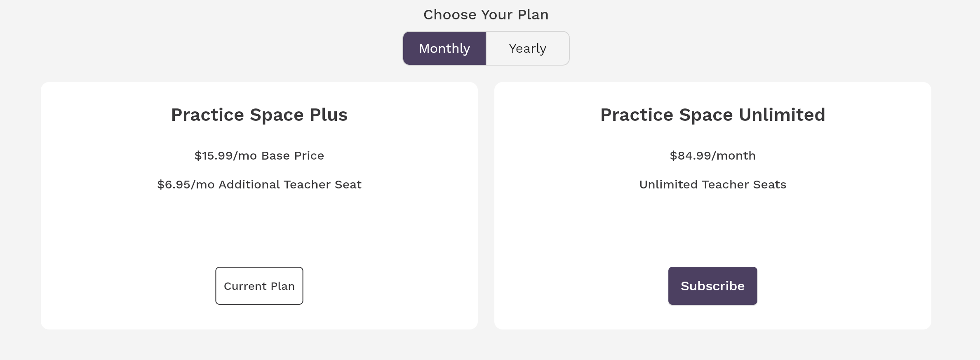
Task: Switch billing to Yearly
Action: coord(527,48)
